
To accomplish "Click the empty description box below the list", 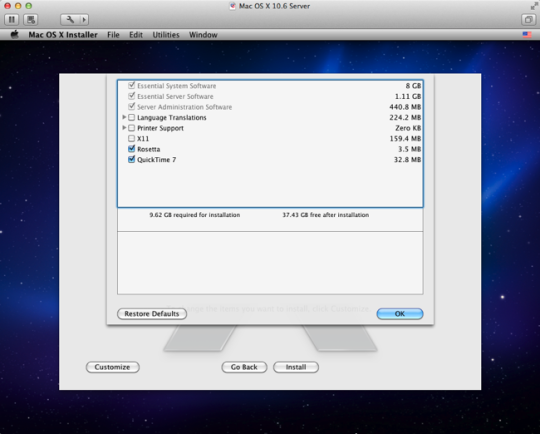I will tap(270, 263).
